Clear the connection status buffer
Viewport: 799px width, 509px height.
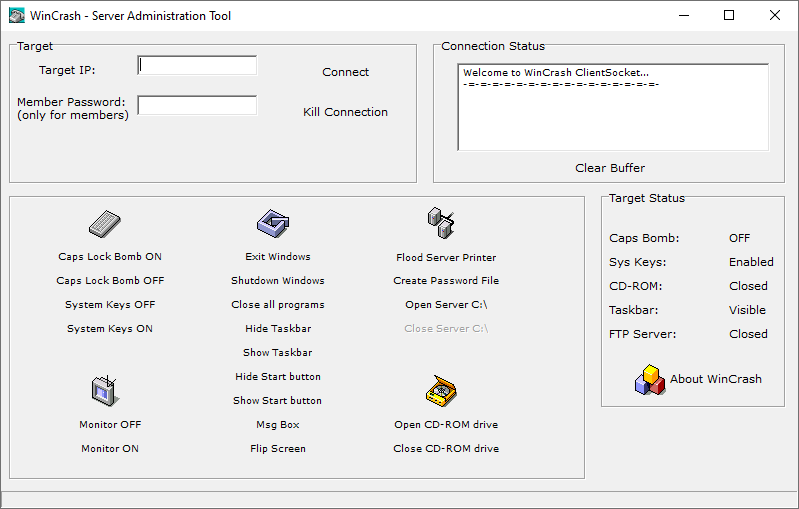coord(610,168)
